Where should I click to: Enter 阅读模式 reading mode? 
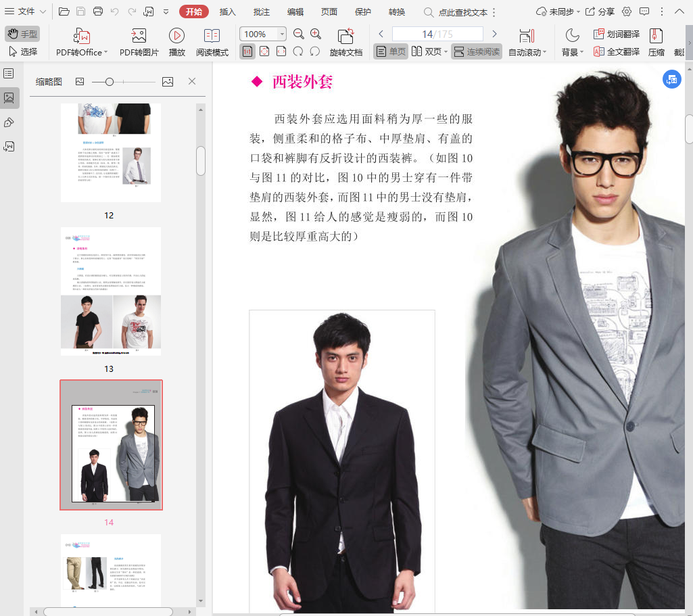point(212,43)
